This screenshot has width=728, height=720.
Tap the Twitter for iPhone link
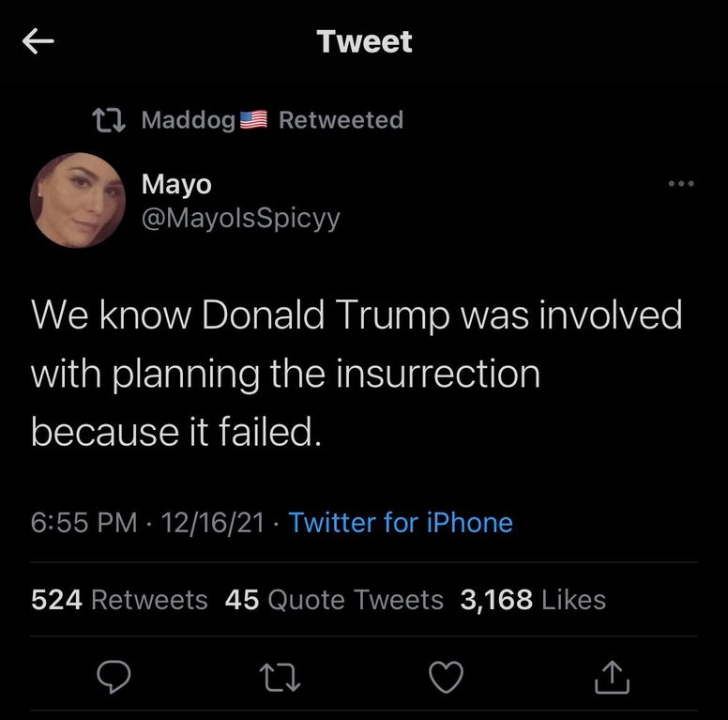pos(401,522)
